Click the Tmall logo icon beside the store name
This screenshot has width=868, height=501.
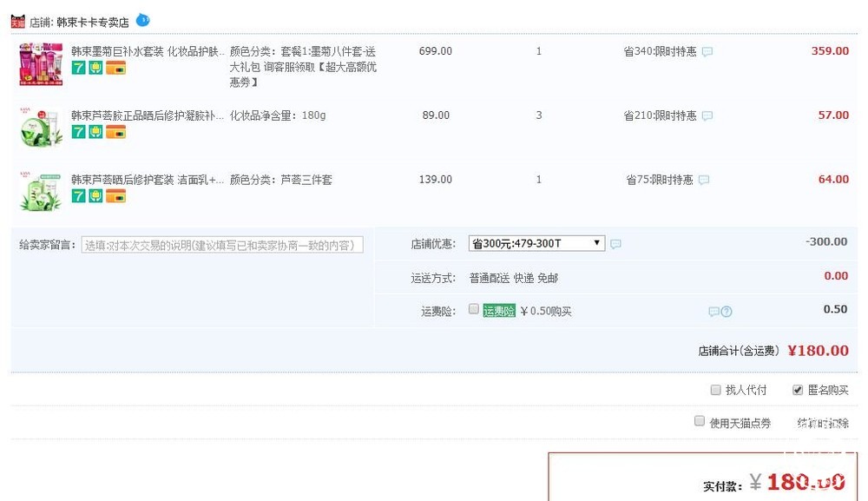coord(17,22)
